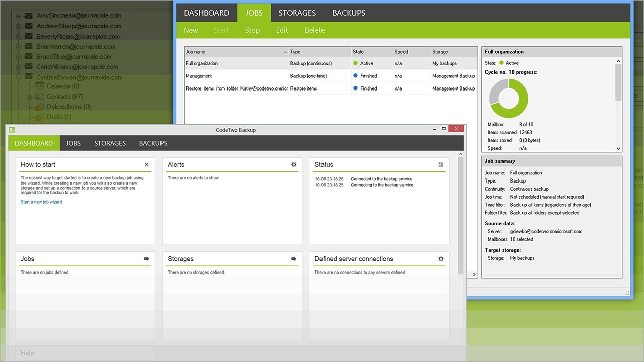Viewport: 644px width, 362px height.
Task: Click scroll right arrow of jobs list
Action: click(x=474, y=274)
